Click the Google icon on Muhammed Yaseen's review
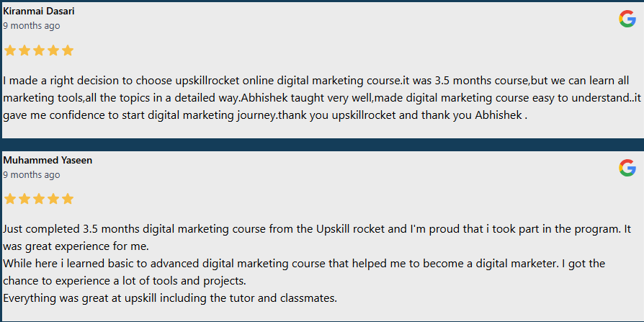The width and height of the screenshot is (644, 322). coord(627,168)
